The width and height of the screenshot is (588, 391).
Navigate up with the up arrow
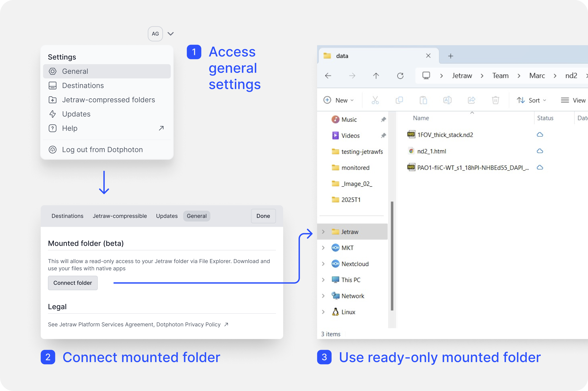pyautogui.click(x=376, y=76)
